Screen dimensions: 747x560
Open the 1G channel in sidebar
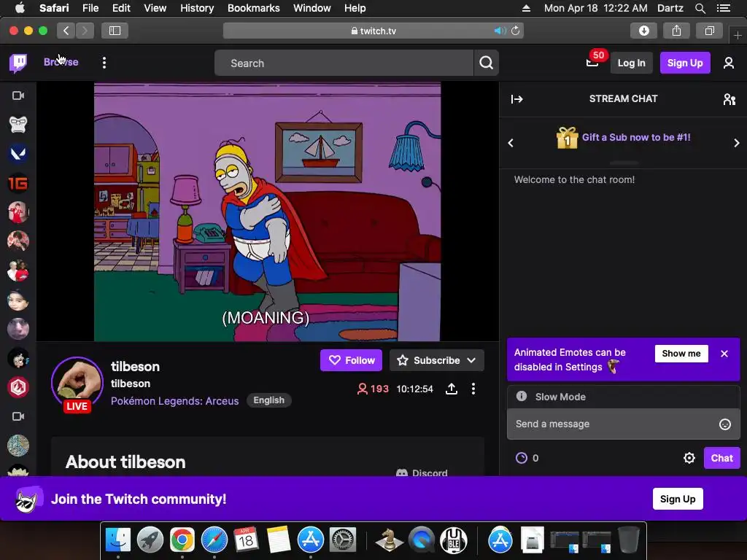click(x=18, y=183)
